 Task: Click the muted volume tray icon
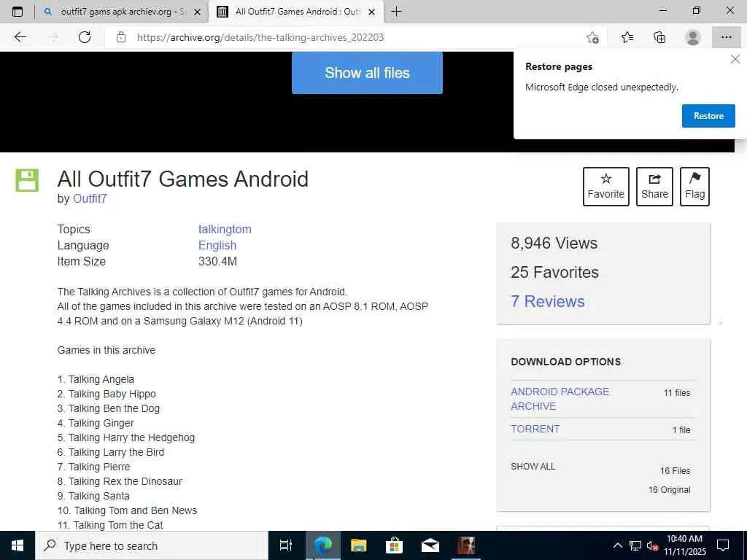652,545
